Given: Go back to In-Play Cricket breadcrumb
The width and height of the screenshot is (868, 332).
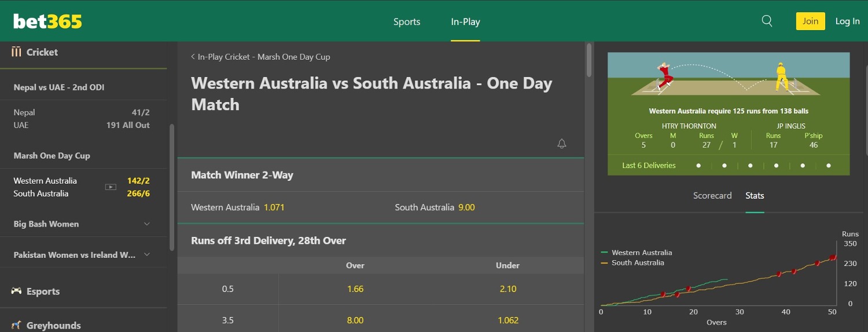Looking at the screenshot, I should point(260,57).
